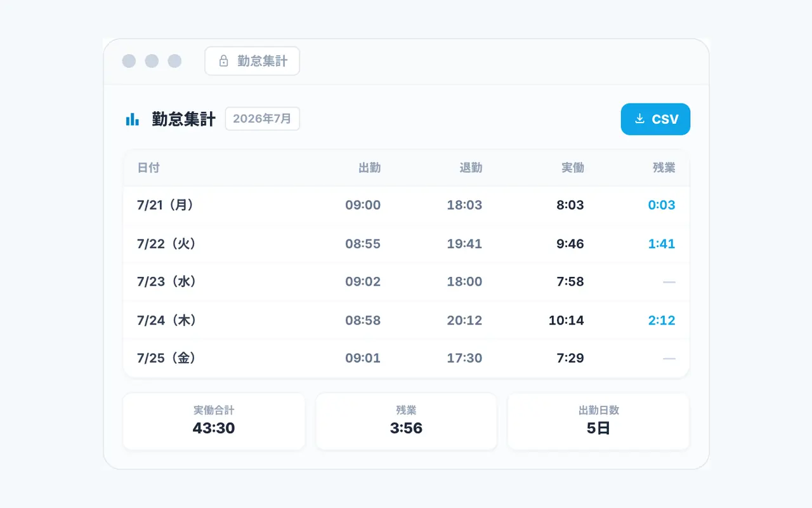Screen dimensions: 812x508
Task: Click clock-out time 18:00
Action: [464, 281]
